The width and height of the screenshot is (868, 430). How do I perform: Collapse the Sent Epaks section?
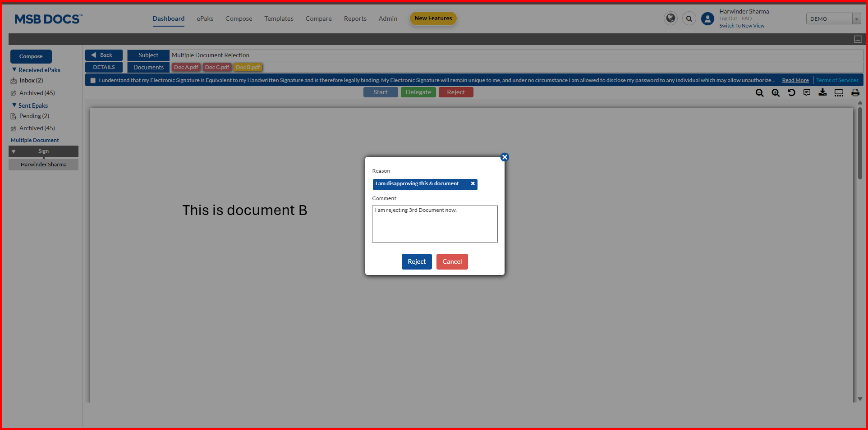[14, 105]
